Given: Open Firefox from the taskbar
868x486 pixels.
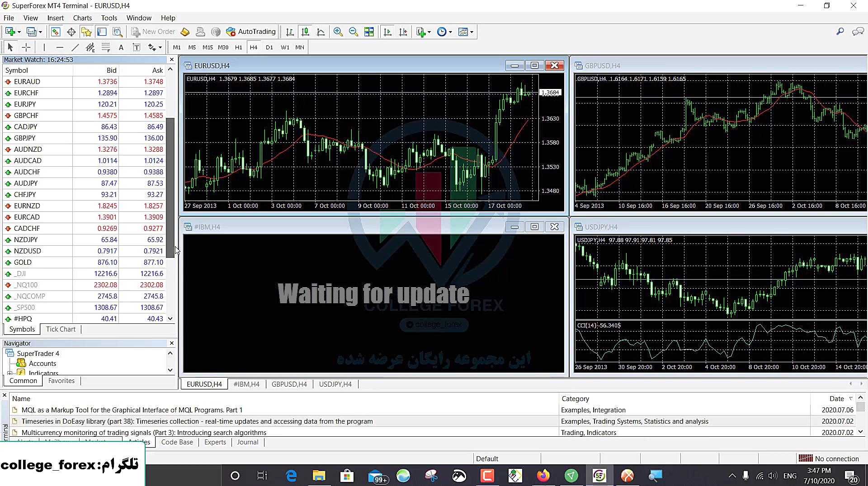Looking at the screenshot, I should [543, 476].
